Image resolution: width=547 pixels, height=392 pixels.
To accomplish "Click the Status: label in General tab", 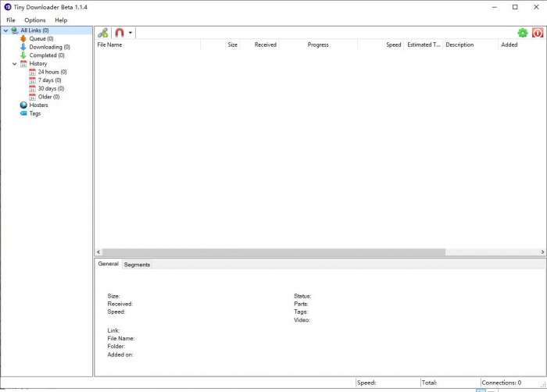I will click(302, 296).
